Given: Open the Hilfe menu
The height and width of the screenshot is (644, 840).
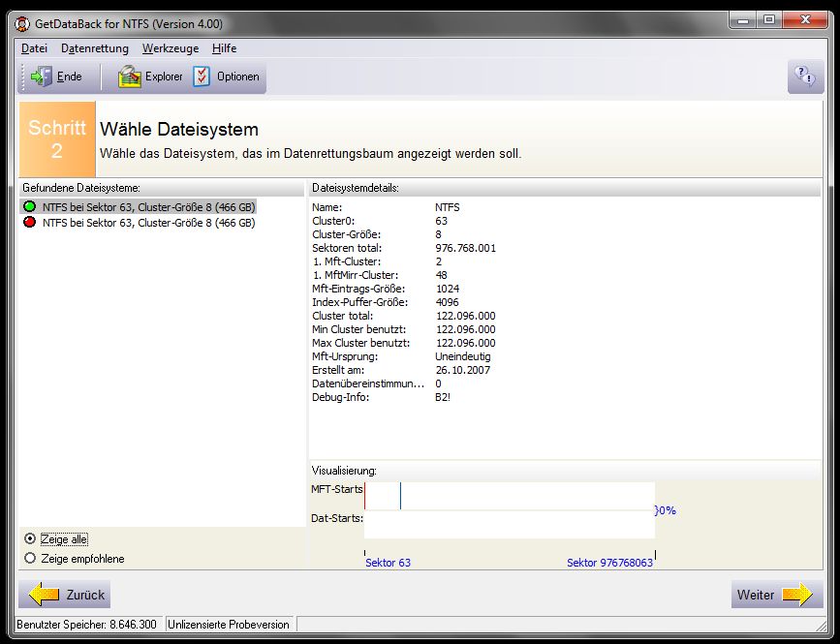Looking at the screenshot, I should point(224,48).
